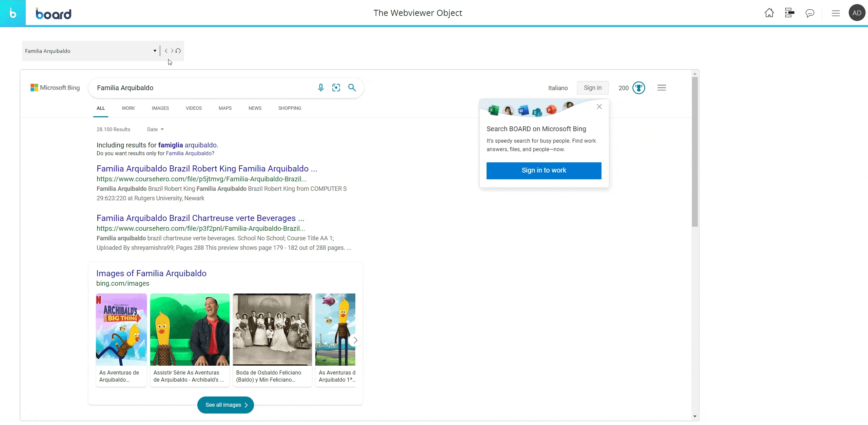Screen dimensions: 868x425
Task: Open the Bing rewards medal icon
Action: pos(638,88)
